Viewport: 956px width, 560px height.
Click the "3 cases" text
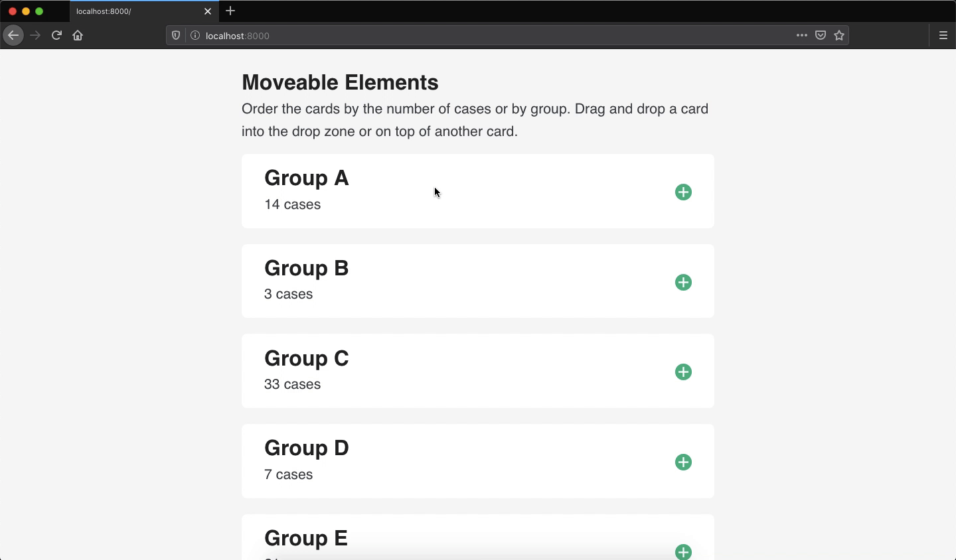tap(289, 294)
